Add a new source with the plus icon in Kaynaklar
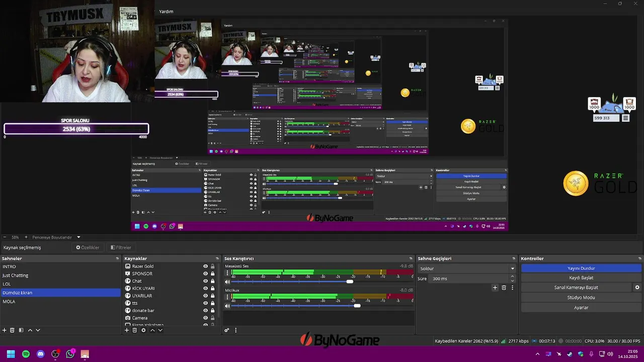Screen dimensions: 644x362 click(x=127, y=330)
